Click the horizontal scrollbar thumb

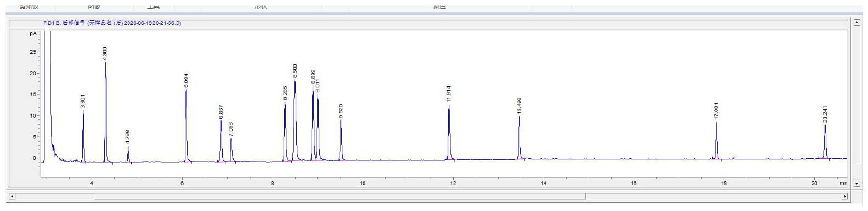point(340,196)
